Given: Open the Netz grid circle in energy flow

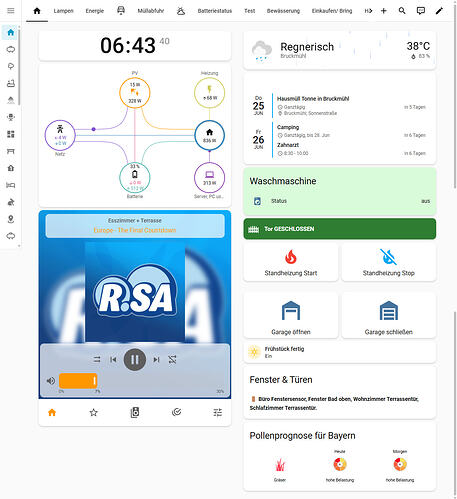Looking at the screenshot, I should click(x=60, y=135).
